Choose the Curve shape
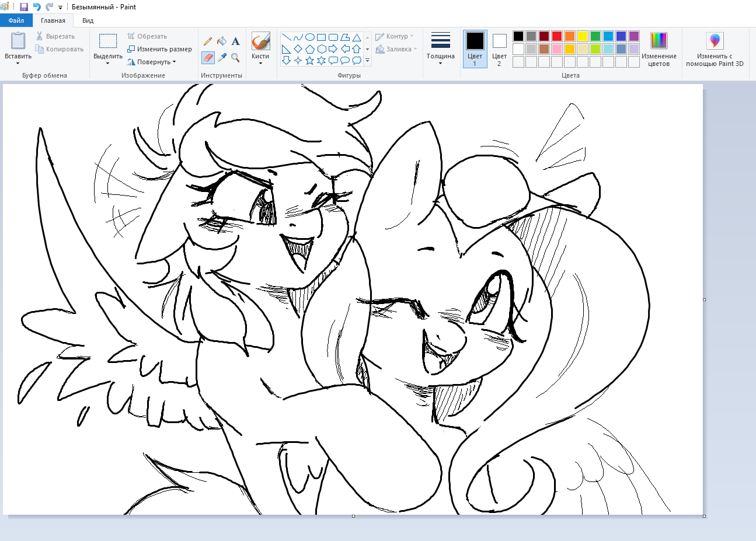The width and height of the screenshot is (756, 541). pyautogui.click(x=298, y=37)
